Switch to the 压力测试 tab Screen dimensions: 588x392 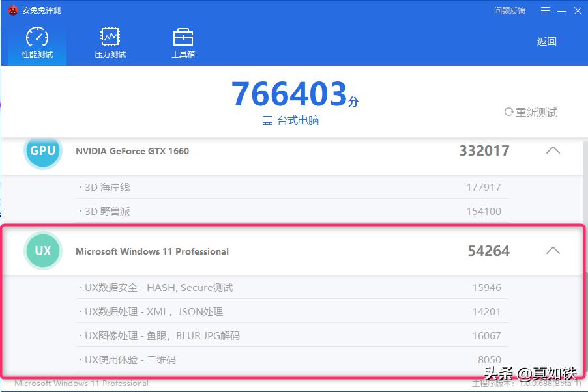click(x=110, y=42)
